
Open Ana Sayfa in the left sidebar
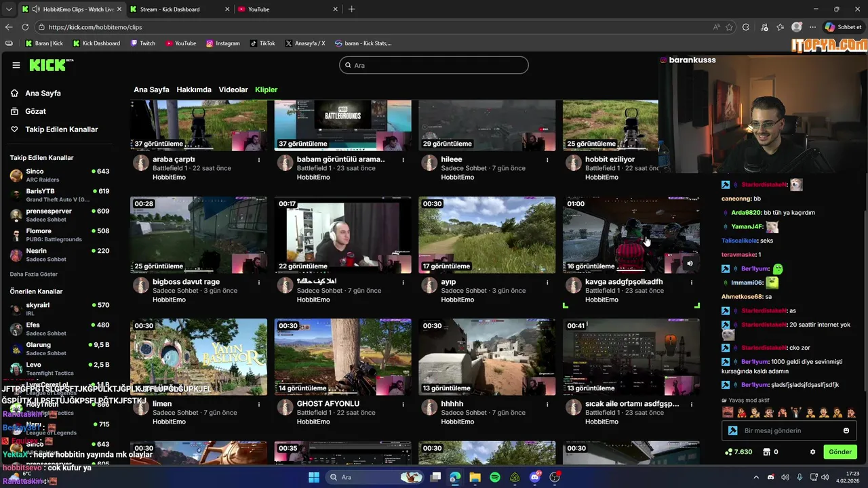point(43,94)
